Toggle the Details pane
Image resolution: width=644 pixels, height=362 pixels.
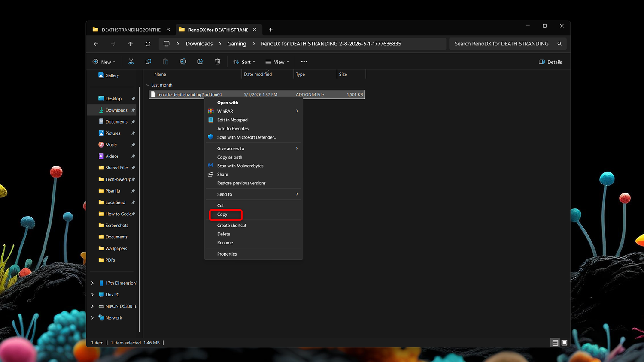(550, 62)
